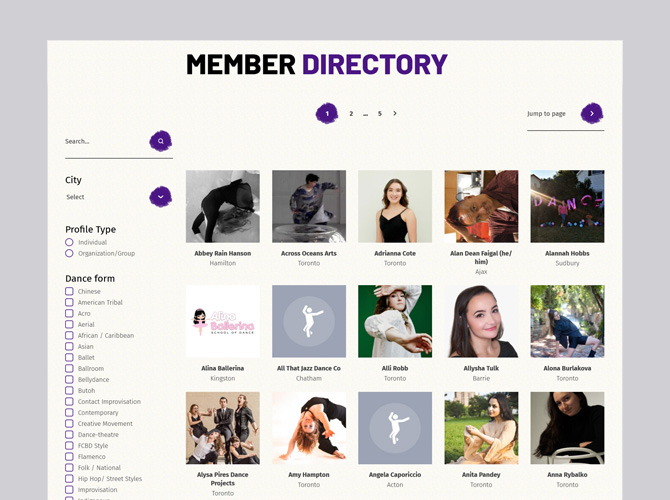Click the purple search magnifier icon

[161, 141]
